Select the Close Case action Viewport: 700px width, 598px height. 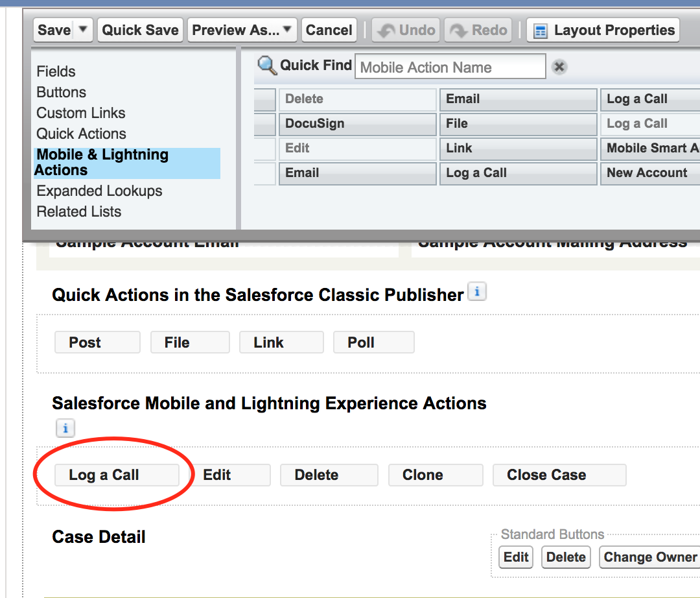click(x=559, y=475)
